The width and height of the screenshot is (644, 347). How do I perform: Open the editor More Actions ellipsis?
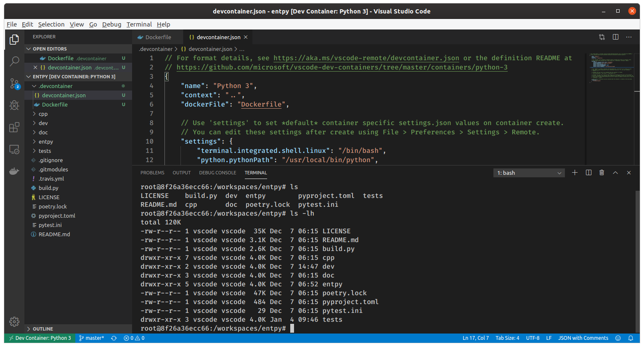pyautogui.click(x=629, y=37)
